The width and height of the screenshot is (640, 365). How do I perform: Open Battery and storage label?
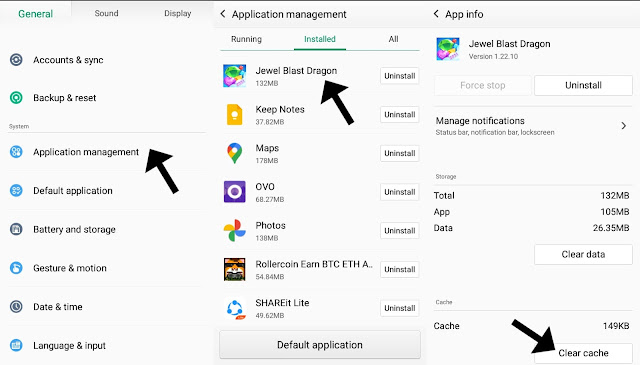pyautogui.click(x=74, y=229)
